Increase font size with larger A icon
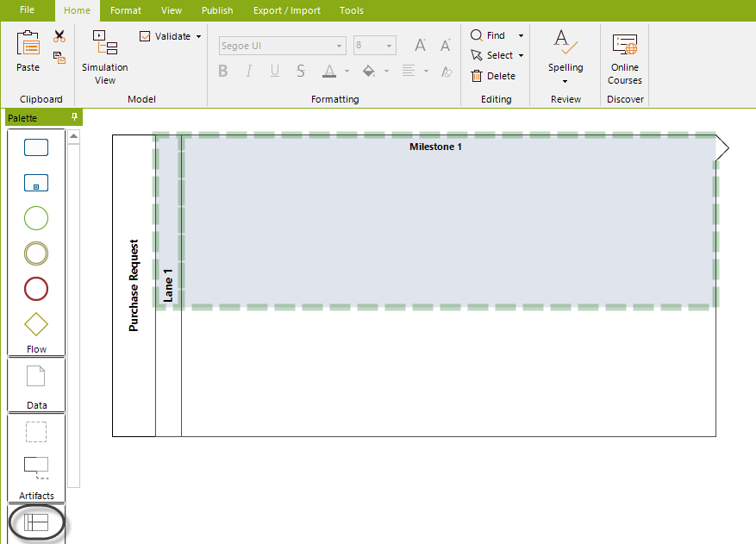The height and width of the screenshot is (544, 756). (421, 46)
